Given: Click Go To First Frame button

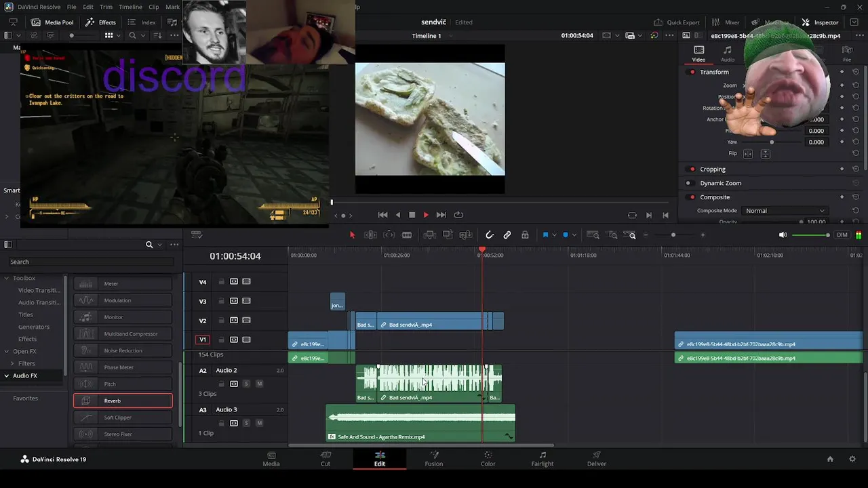Looking at the screenshot, I should pos(382,215).
